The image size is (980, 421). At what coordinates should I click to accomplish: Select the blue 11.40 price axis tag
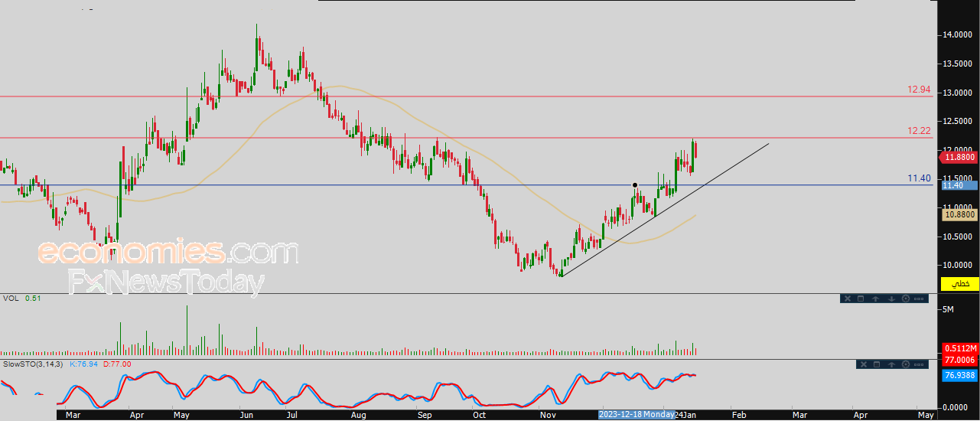[959, 185]
